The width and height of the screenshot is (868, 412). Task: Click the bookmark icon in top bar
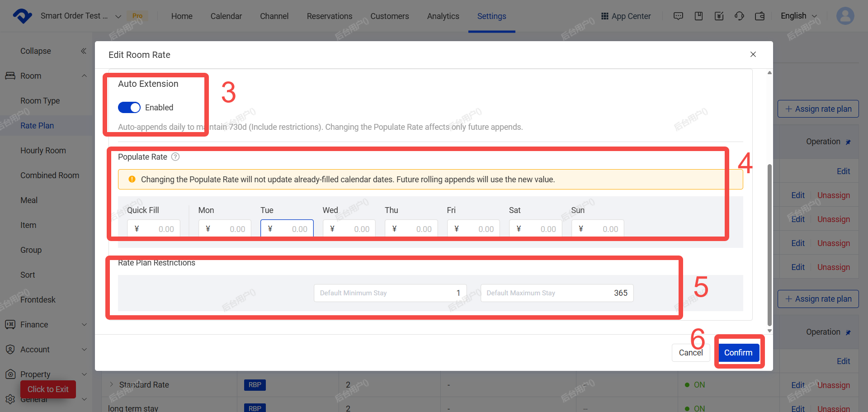coord(698,16)
